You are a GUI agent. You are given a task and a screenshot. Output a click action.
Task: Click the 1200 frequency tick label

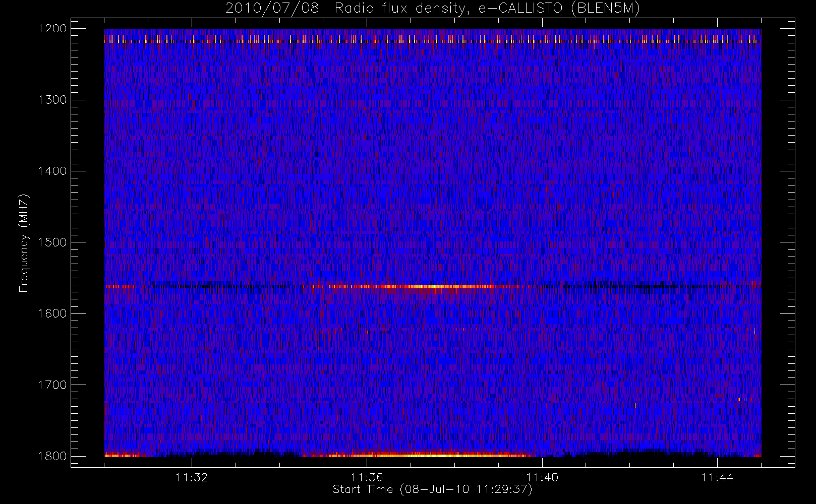[52, 28]
